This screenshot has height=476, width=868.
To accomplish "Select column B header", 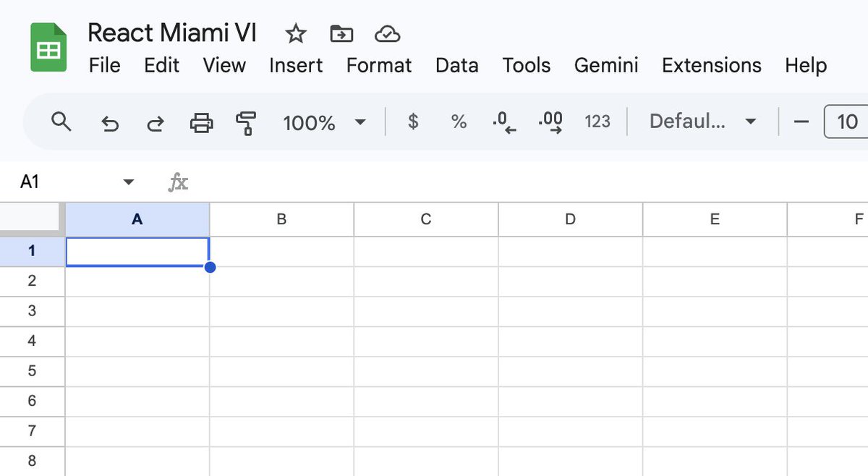I will (281, 219).
